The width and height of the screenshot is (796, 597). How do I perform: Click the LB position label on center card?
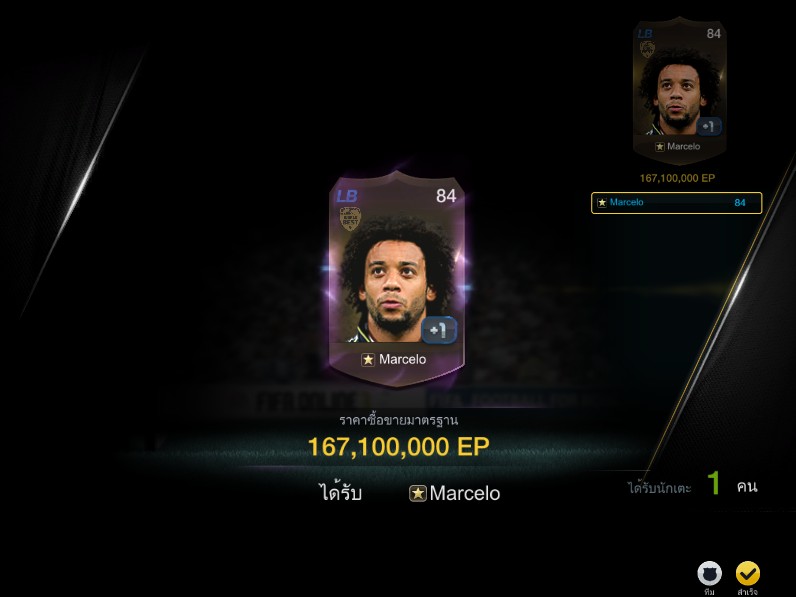(x=347, y=196)
